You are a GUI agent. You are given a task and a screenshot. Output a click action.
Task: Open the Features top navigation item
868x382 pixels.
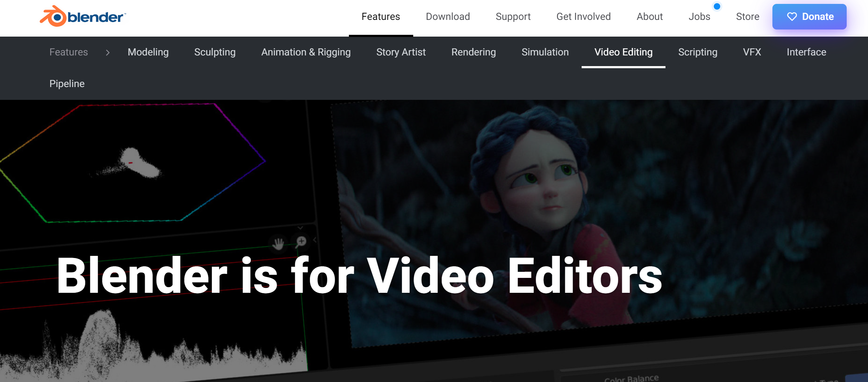381,17
